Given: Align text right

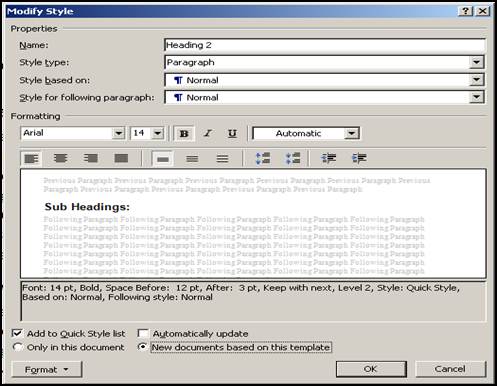Looking at the screenshot, I should point(91,158).
